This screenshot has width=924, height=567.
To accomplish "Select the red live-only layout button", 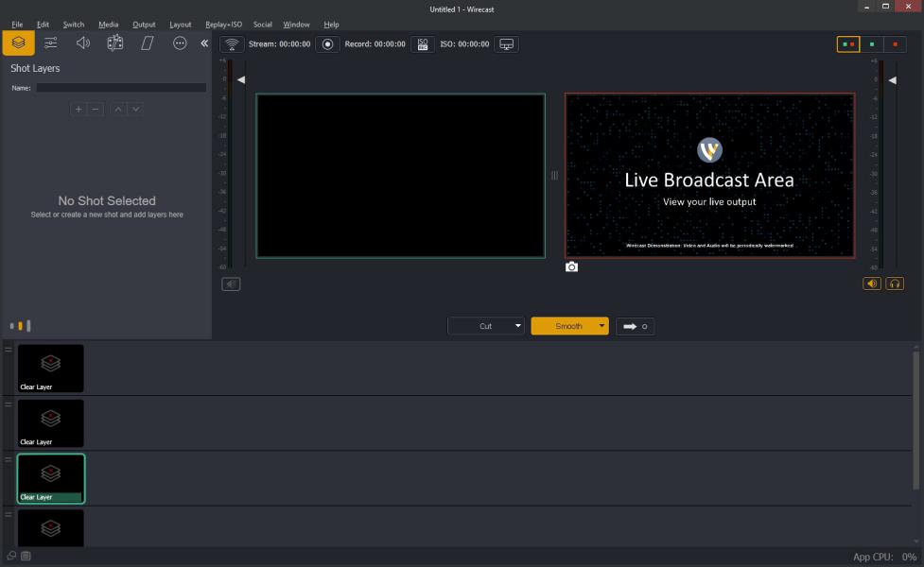I will coord(895,44).
